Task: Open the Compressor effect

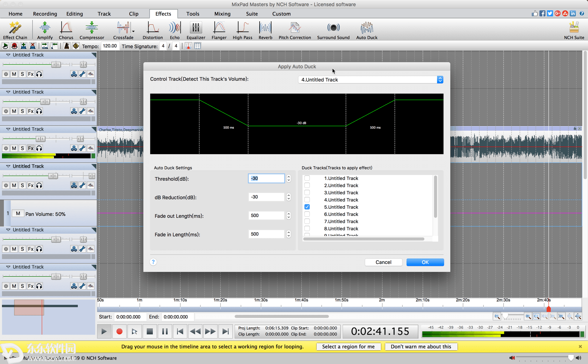Action: 92,30
